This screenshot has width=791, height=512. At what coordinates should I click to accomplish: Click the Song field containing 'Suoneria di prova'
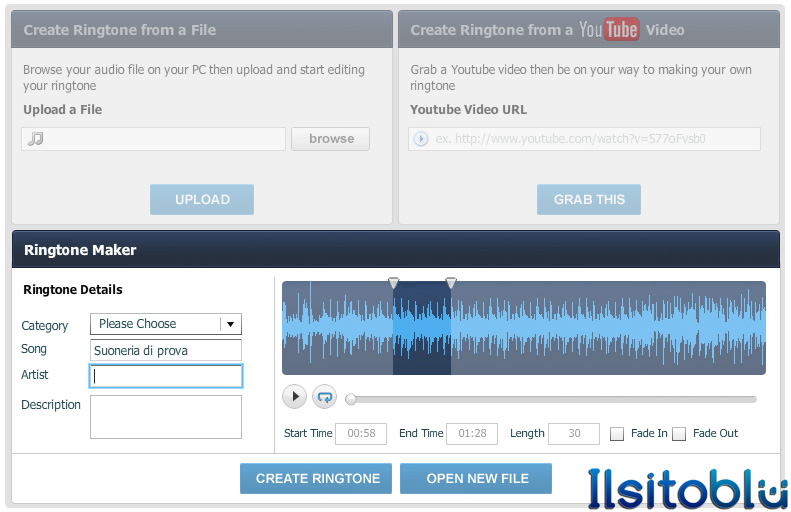pyautogui.click(x=166, y=350)
